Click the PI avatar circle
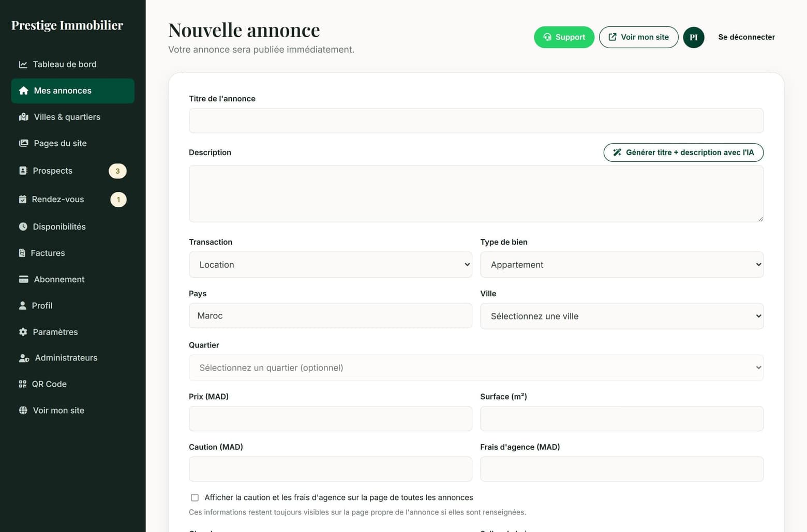This screenshot has width=807, height=532. [x=694, y=37]
